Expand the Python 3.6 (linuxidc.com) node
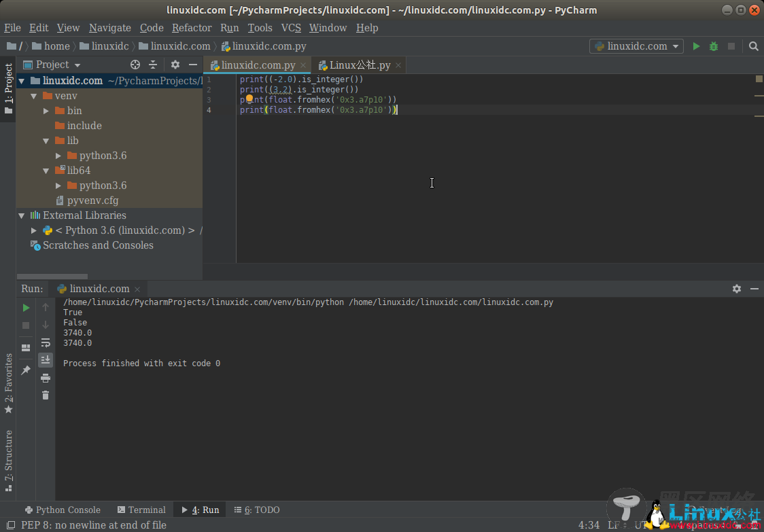Viewport: 764px width, 532px height. [x=33, y=230]
